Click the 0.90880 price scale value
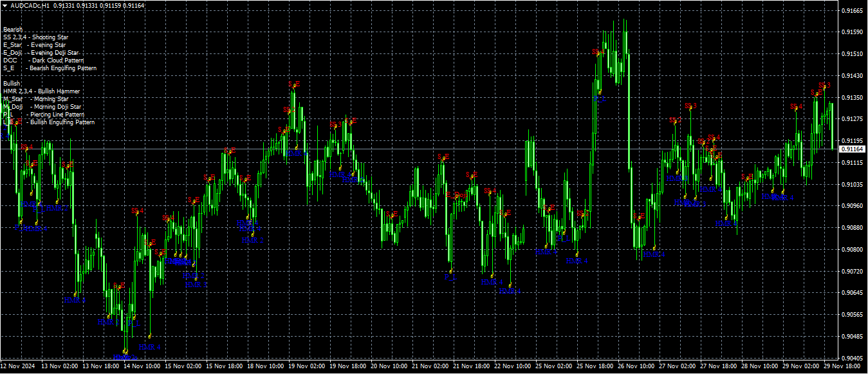 pyautogui.click(x=852, y=228)
